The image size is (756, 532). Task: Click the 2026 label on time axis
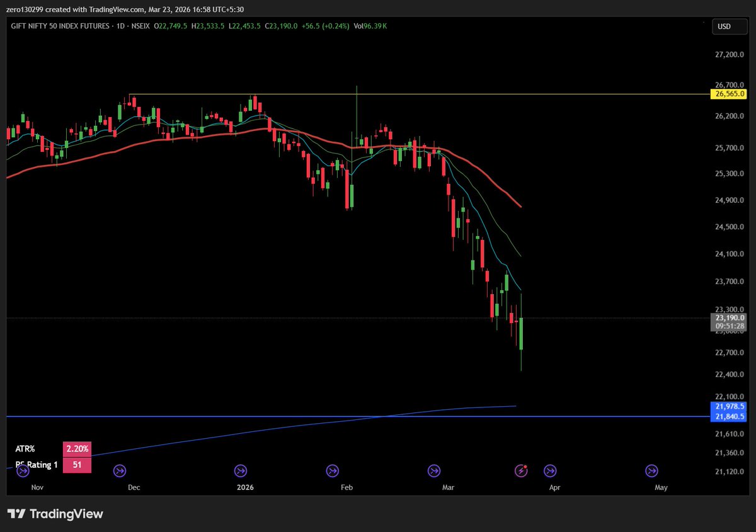(245, 487)
